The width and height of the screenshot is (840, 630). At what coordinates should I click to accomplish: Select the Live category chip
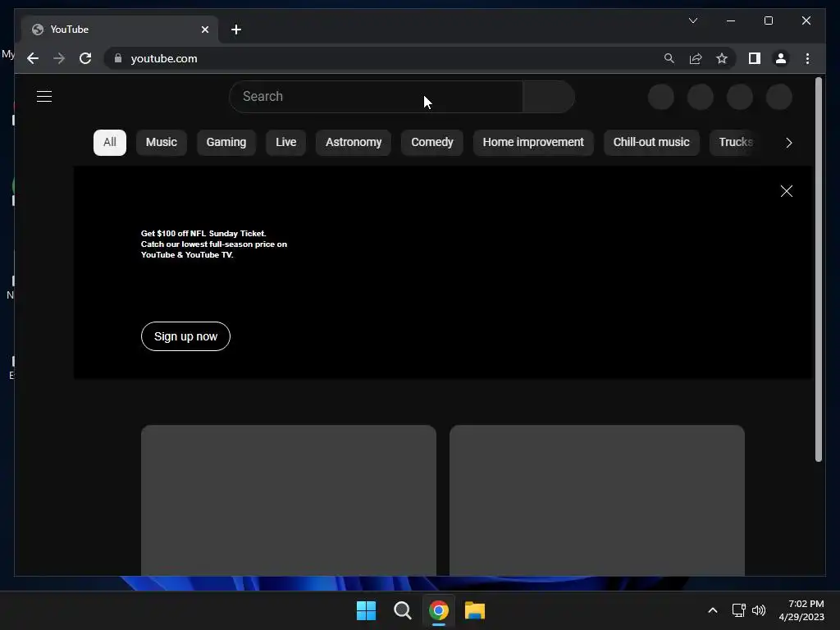(x=286, y=143)
